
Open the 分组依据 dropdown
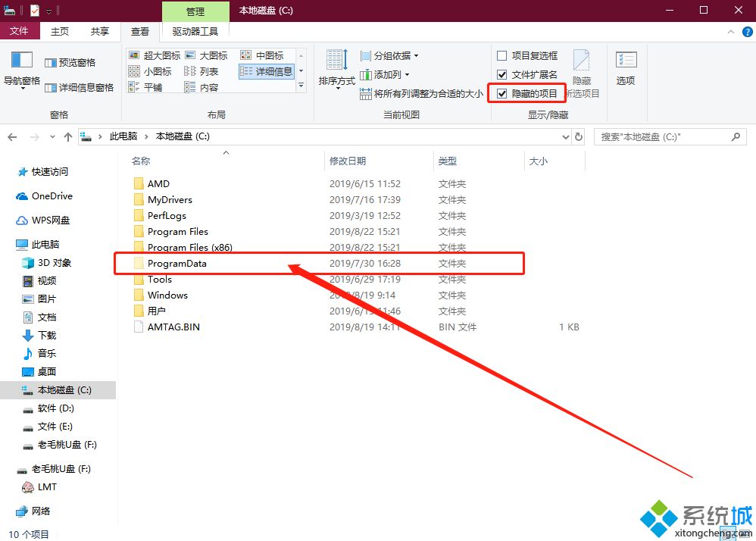point(389,56)
